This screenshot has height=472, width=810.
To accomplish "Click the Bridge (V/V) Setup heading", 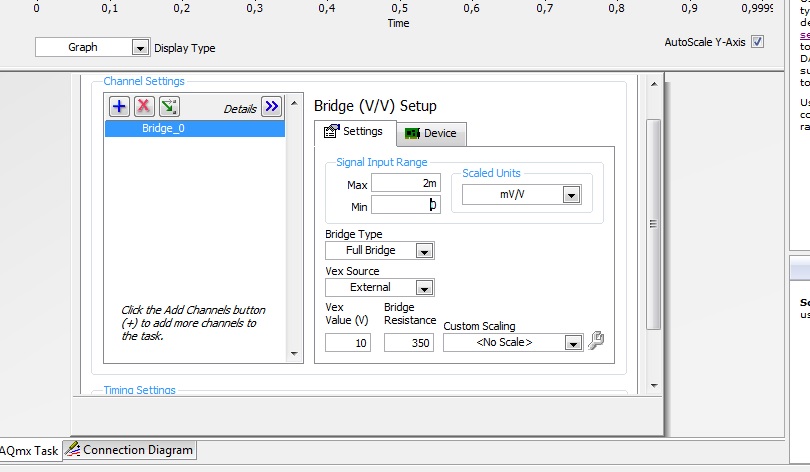I will [376, 106].
